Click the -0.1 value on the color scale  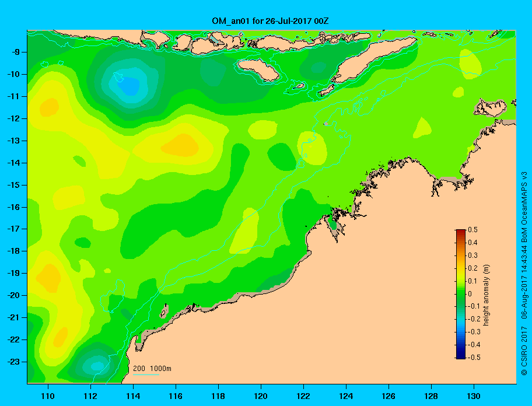pos(474,306)
